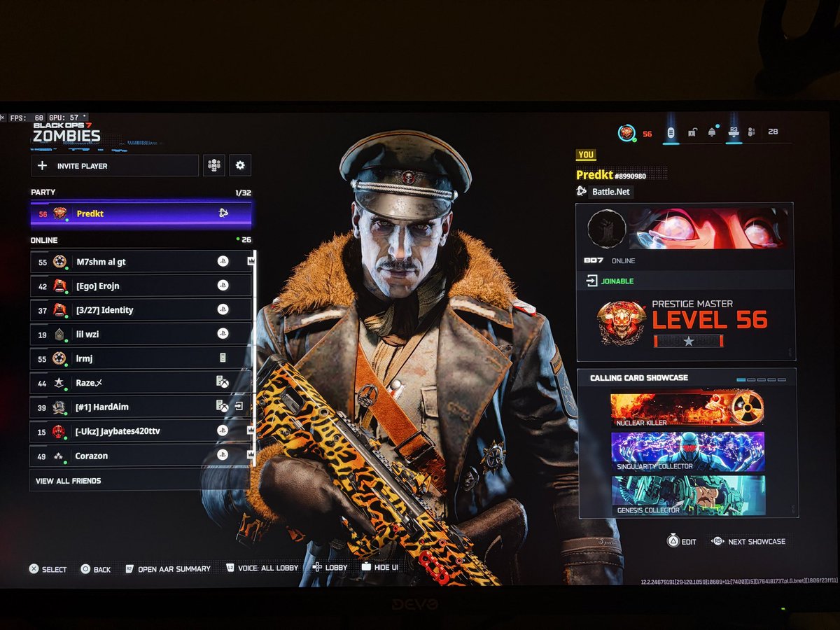Viewport: 840px width, 630px height.
Task: Select friend Corazon
Action: 141,455
